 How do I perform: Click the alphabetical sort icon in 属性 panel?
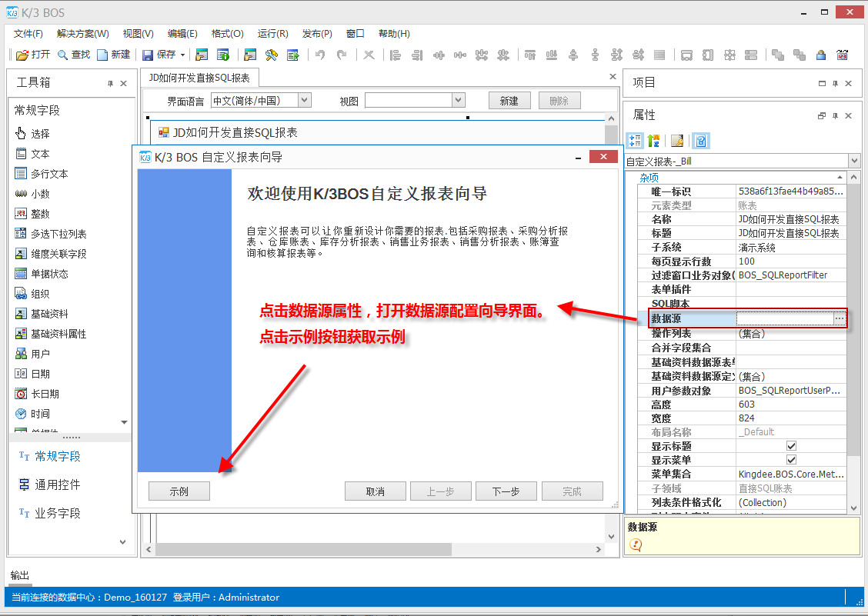(654, 141)
